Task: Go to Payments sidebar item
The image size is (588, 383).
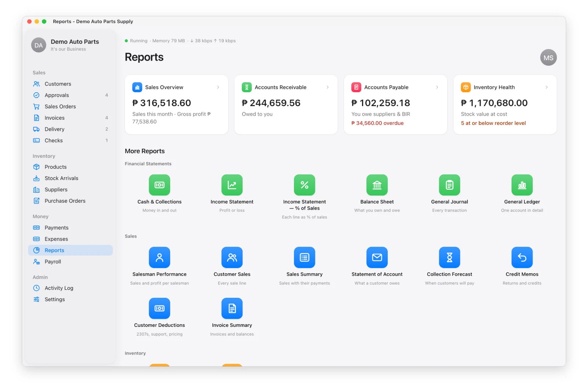Action: point(71,228)
